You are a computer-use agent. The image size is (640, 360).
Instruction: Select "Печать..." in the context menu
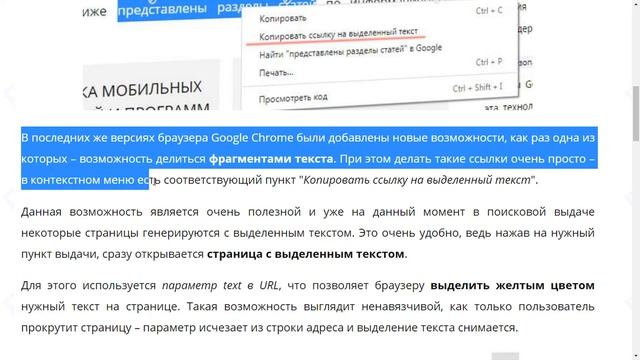[x=276, y=73]
